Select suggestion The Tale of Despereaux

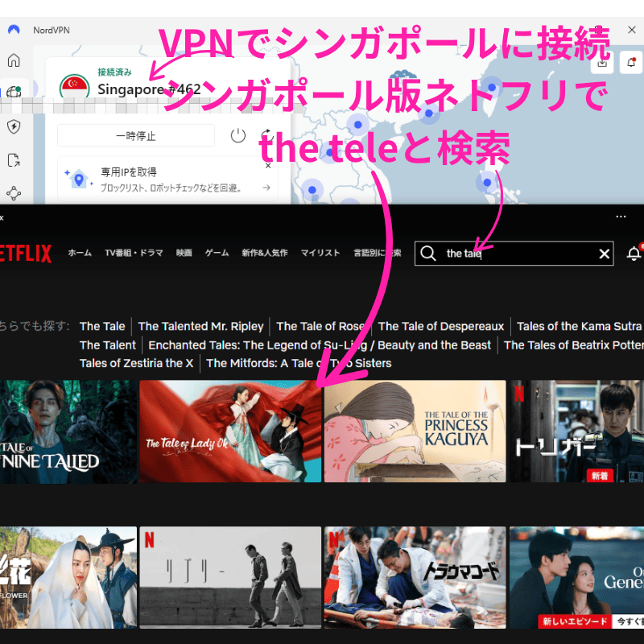tap(440, 326)
